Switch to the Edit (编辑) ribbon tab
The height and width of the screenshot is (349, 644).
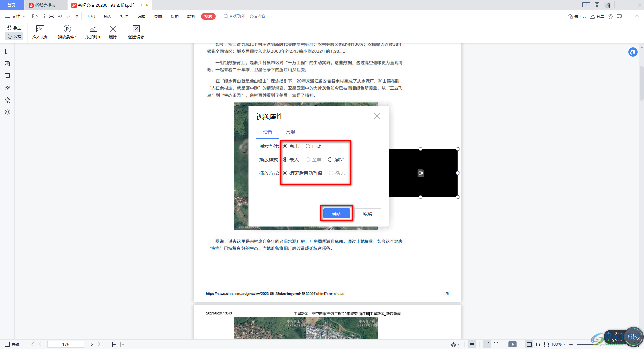pyautogui.click(x=141, y=16)
